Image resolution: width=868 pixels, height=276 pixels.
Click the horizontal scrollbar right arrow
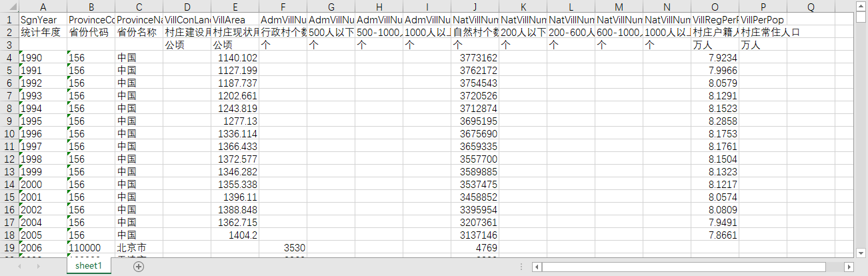(849, 267)
